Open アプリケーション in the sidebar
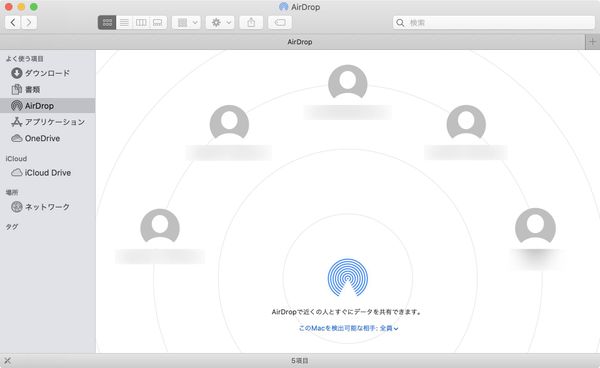This screenshot has width=600, height=368. [47, 122]
